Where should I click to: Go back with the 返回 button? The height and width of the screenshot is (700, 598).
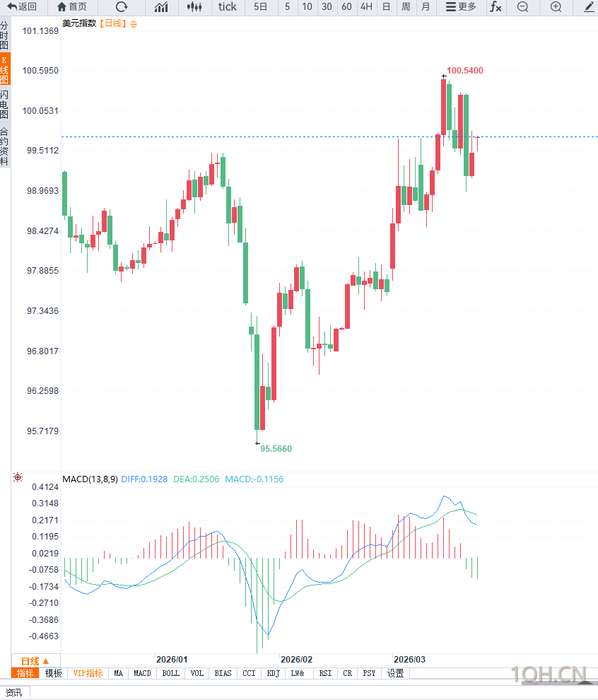click(22, 7)
